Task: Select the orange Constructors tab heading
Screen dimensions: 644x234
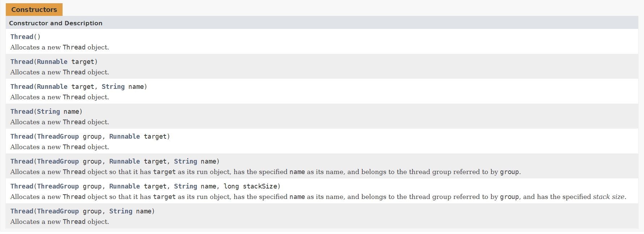Action: coord(34,10)
